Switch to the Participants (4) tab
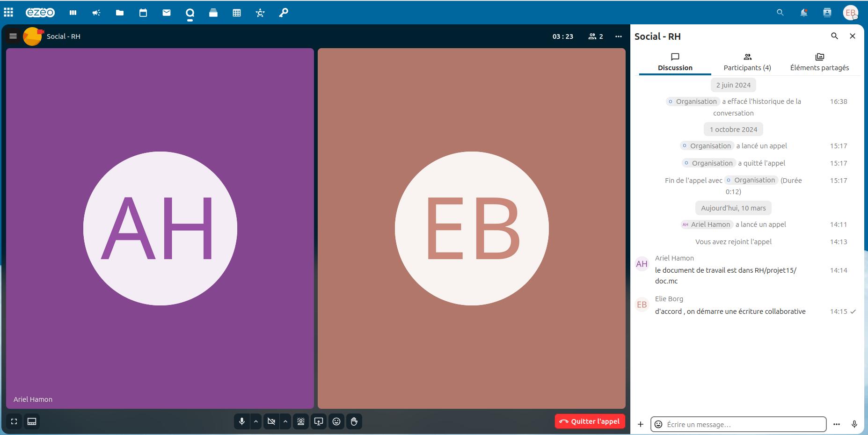868x435 pixels. [x=747, y=62]
